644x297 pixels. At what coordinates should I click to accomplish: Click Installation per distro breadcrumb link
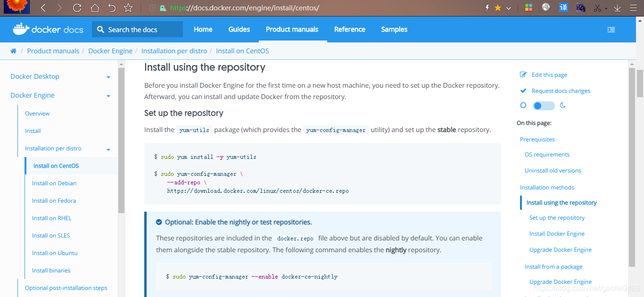[x=174, y=51]
